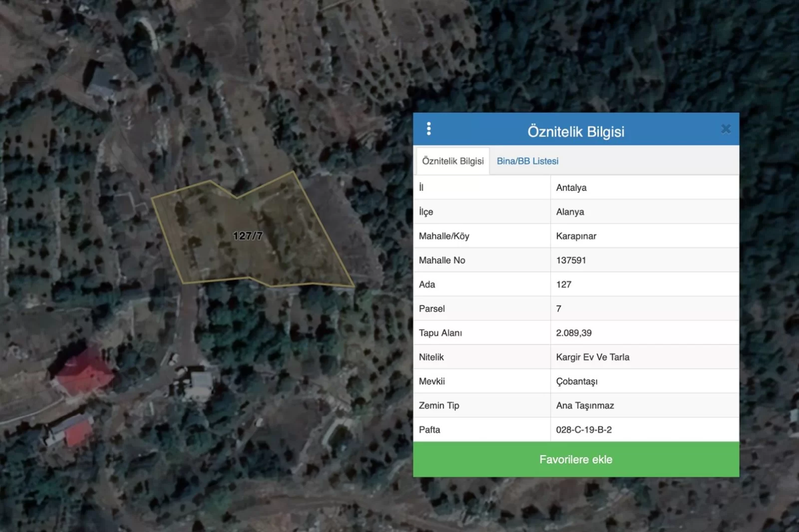Select the Öznitelik Bilgisi tab
This screenshot has width=799, height=532.
click(x=452, y=161)
